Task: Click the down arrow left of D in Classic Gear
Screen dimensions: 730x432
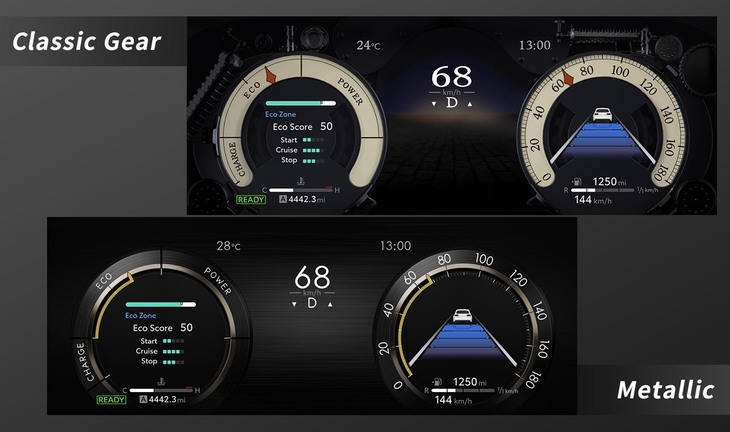Action: pyautogui.click(x=433, y=103)
